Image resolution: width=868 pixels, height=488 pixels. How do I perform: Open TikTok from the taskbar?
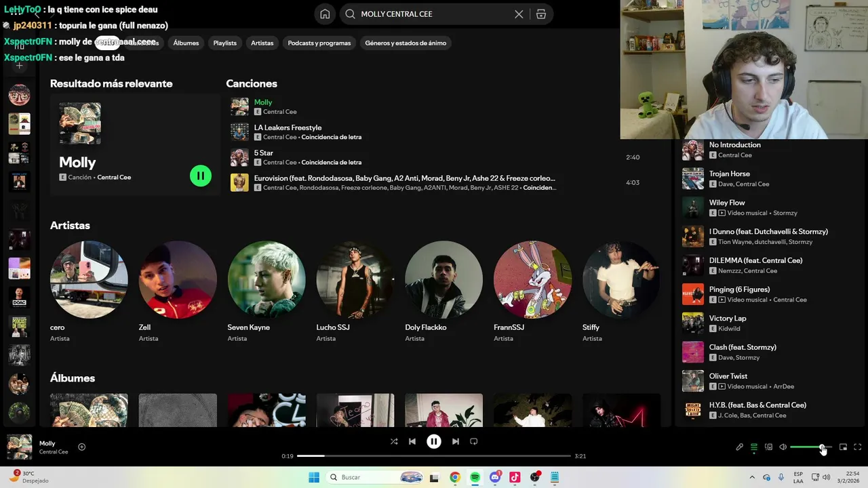[x=515, y=477]
